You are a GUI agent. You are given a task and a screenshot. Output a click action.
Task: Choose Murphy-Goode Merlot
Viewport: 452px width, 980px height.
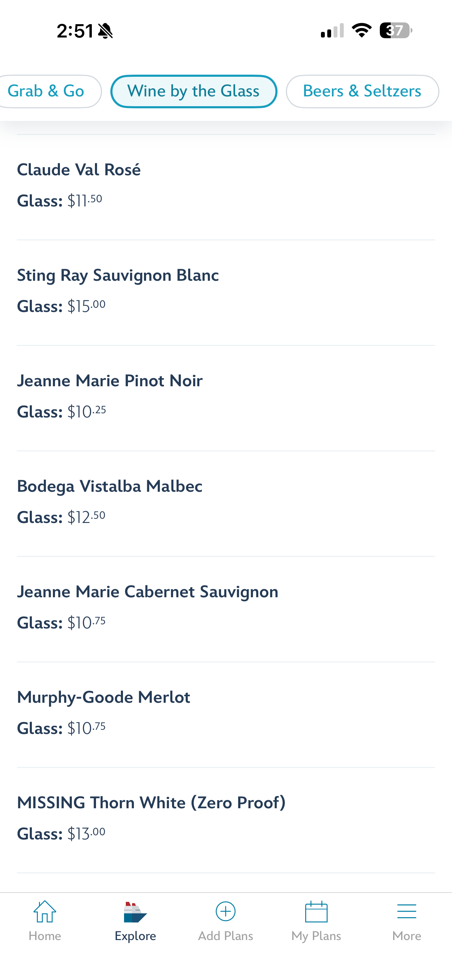click(226, 714)
